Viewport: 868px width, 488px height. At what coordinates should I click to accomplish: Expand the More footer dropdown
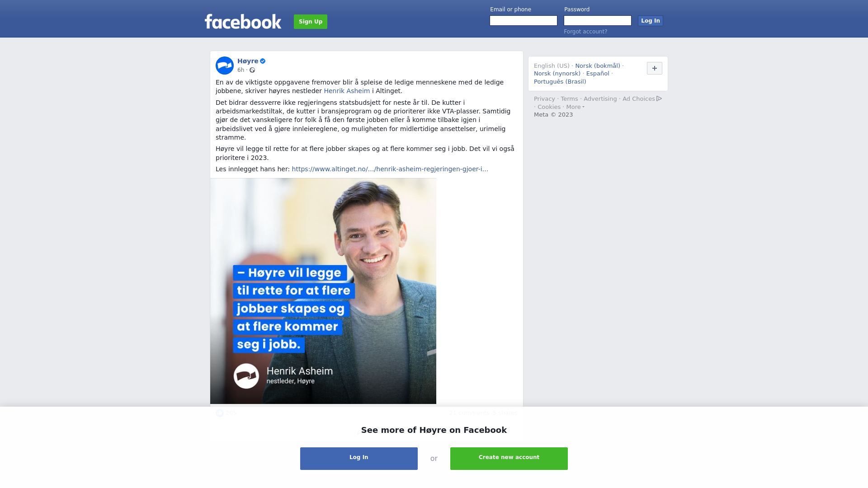pyautogui.click(x=575, y=107)
